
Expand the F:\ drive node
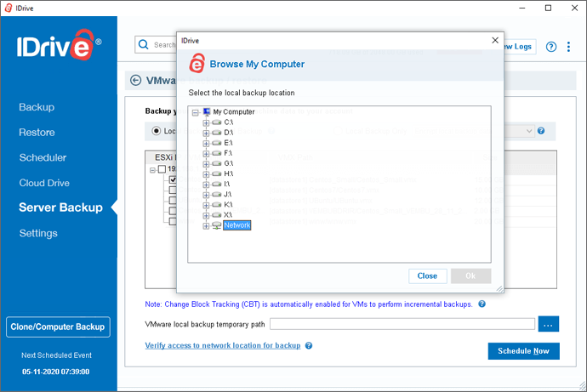click(x=206, y=153)
